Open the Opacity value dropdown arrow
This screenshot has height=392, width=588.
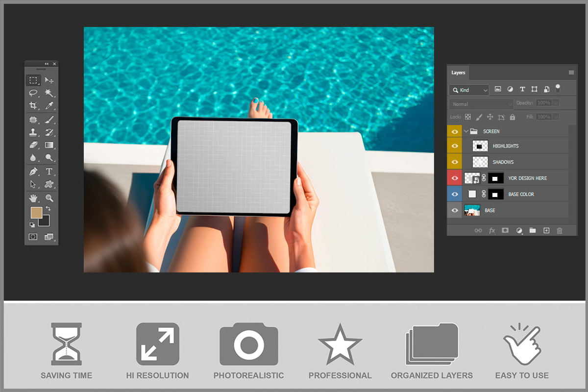point(555,103)
